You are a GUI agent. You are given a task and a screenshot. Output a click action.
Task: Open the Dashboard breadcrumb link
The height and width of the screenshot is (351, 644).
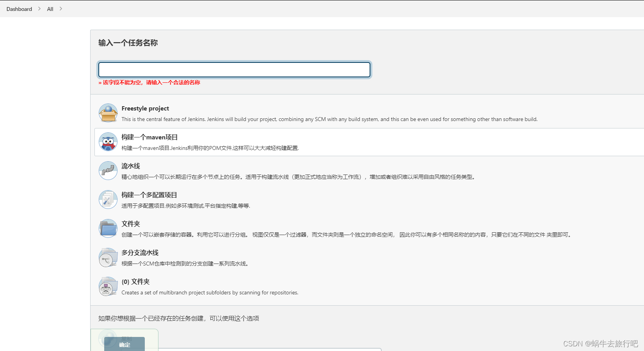pyautogui.click(x=19, y=9)
